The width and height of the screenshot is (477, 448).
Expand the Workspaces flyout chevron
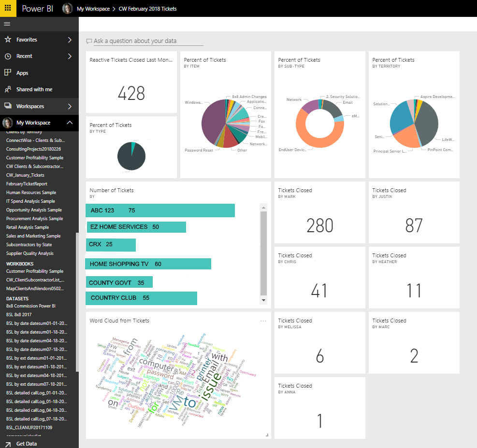point(70,106)
